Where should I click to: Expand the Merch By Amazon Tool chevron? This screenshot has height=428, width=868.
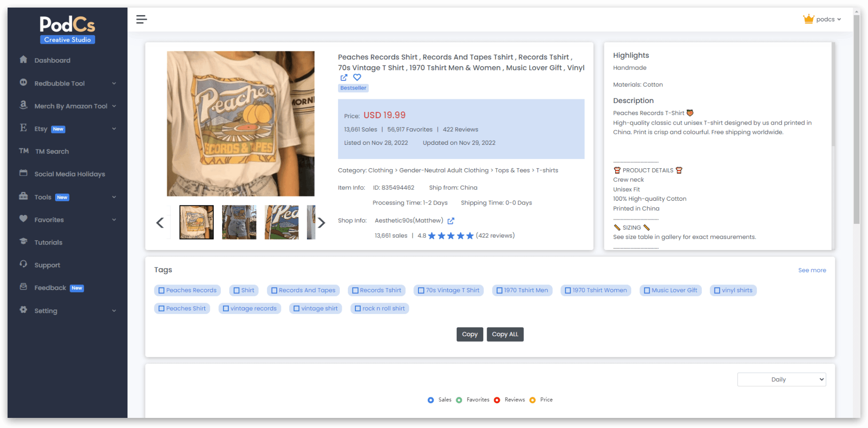click(114, 106)
